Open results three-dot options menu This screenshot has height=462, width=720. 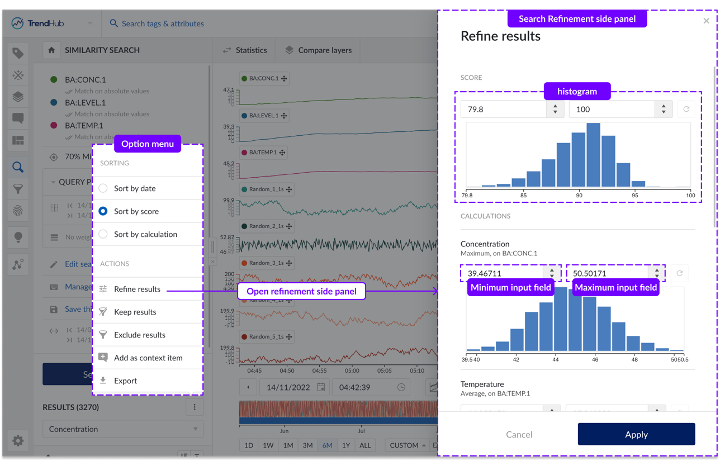click(x=197, y=407)
